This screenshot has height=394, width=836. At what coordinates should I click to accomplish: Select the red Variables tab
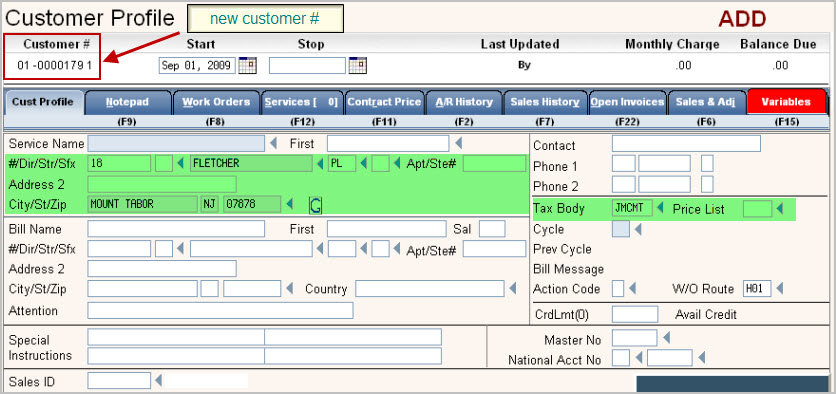(786, 102)
